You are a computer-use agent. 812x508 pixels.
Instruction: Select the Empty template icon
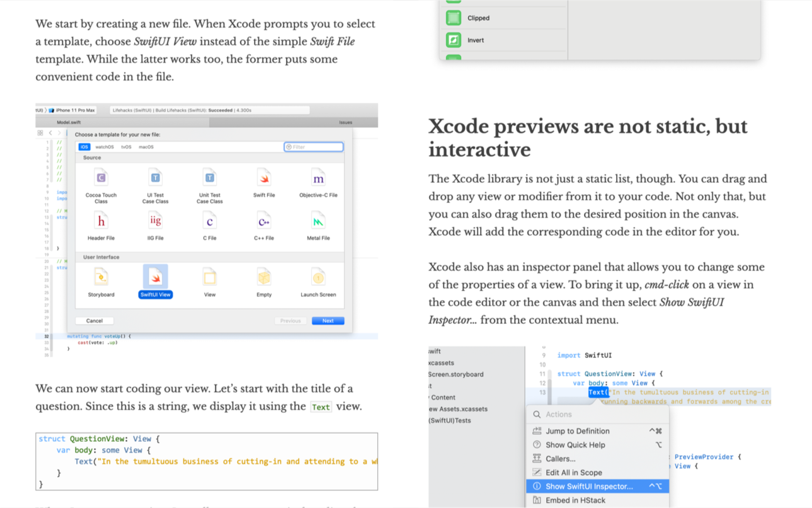(x=264, y=277)
